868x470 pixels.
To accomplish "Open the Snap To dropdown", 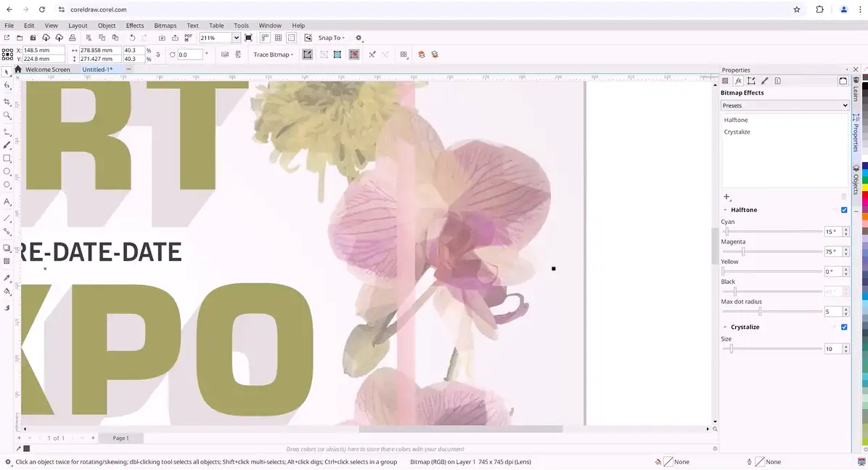I will [x=332, y=38].
